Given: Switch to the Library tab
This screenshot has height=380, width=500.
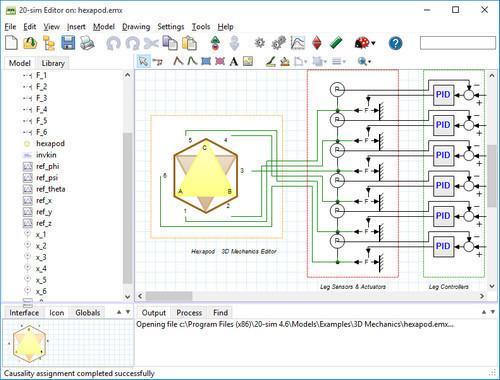Looking at the screenshot, I should (x=53, y=63).
